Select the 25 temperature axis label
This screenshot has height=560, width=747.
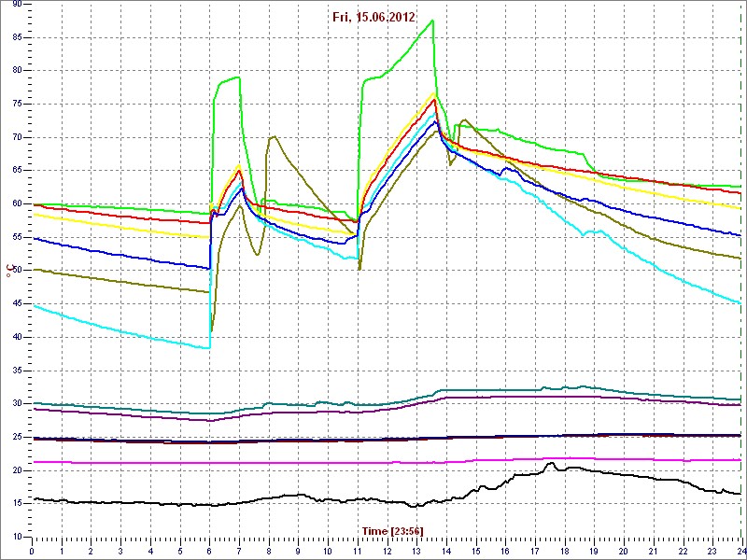[17, 437]
